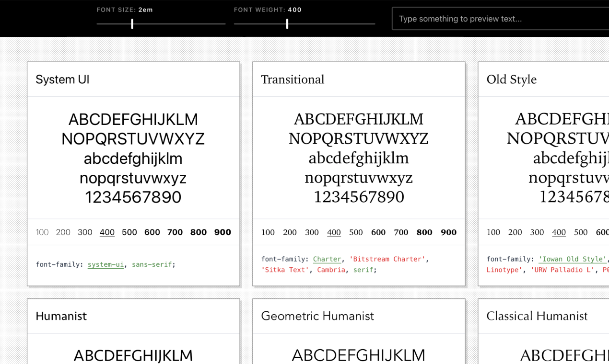This screenshot has width=609, height=364.
Task: Select weight 400 in Old Style card
Action: pyautogui.click(x=559, y=232)
